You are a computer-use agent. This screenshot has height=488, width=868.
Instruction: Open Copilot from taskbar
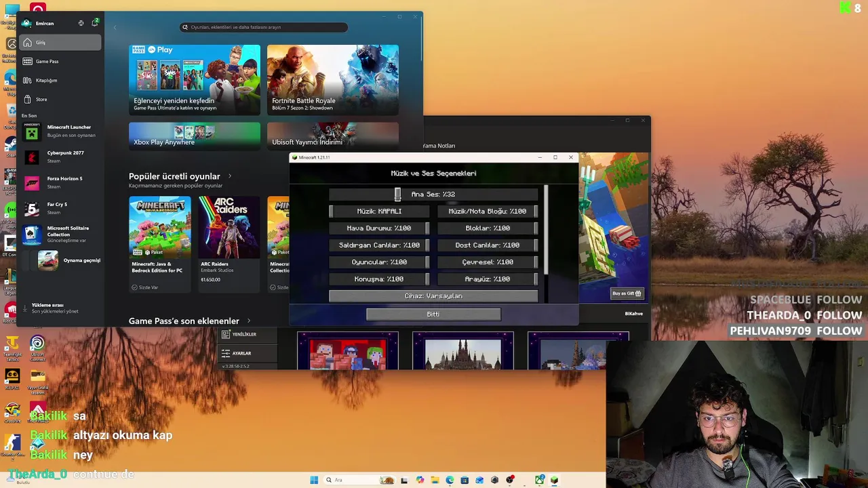[420, 480]
